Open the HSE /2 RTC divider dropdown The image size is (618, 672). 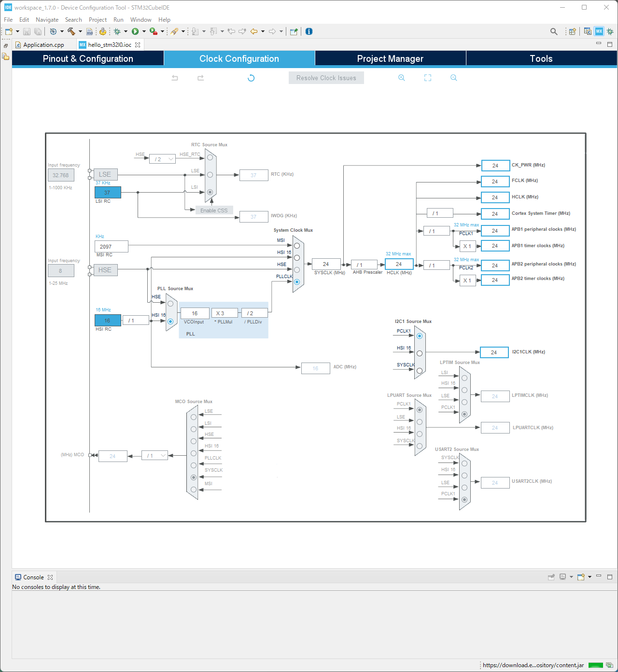[162, 159]
